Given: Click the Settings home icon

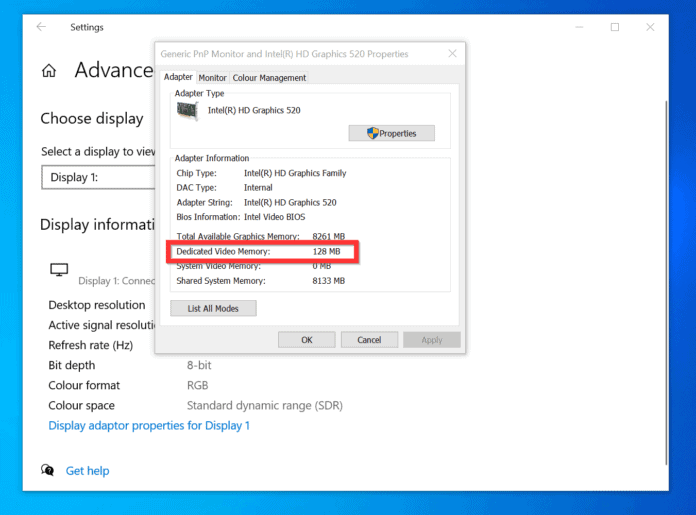Looking at the screenshot, I should [49, 71].
